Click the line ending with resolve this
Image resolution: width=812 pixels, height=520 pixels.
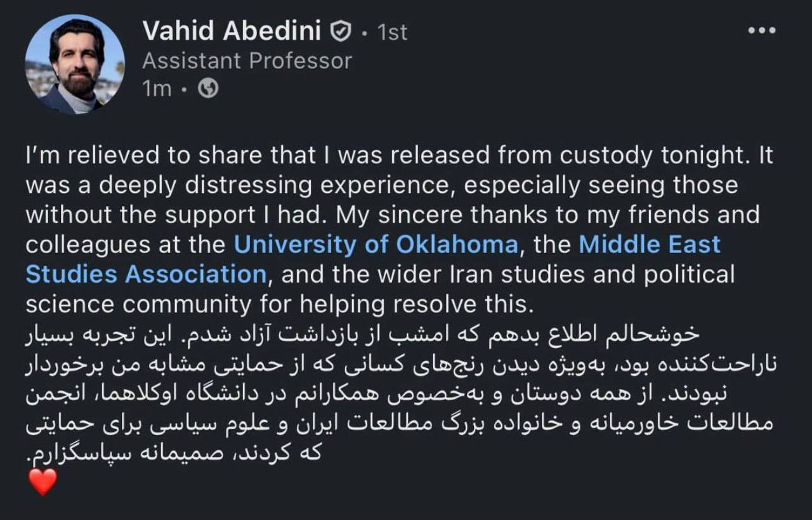tap(278, 304)
